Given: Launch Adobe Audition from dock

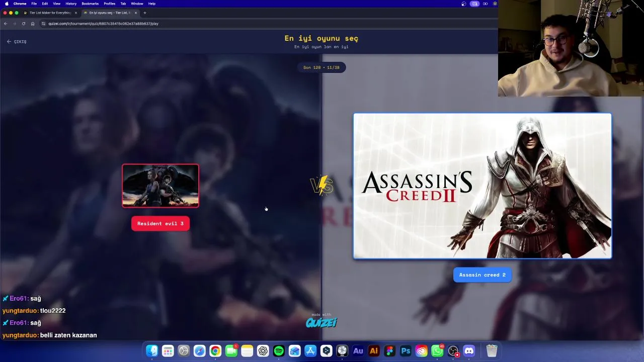Looking at the screenshot, I should tap(358, 350).
